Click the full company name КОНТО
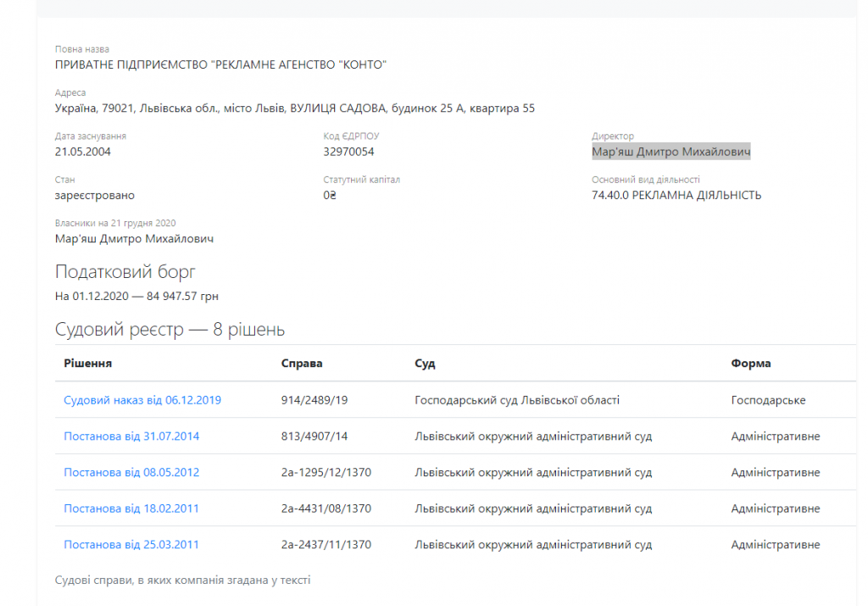The image size is (868, 606). tap(220, 65)
